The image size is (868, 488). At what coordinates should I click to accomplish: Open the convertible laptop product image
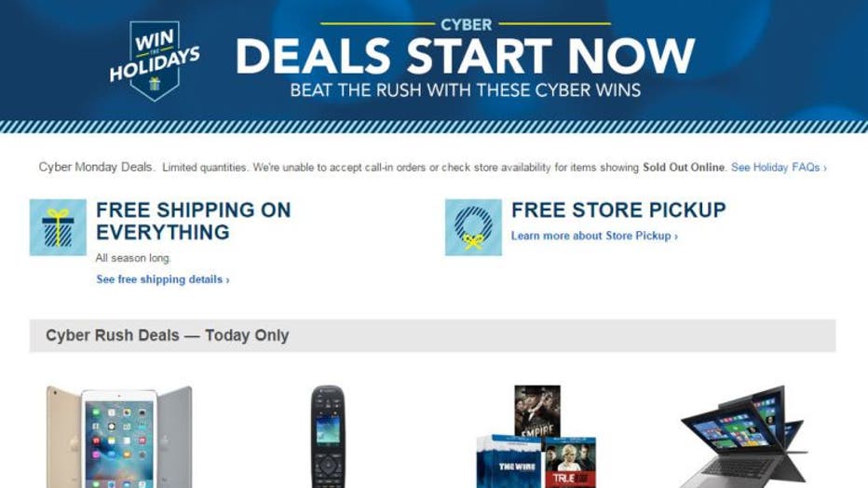click(x=743, y=437)
